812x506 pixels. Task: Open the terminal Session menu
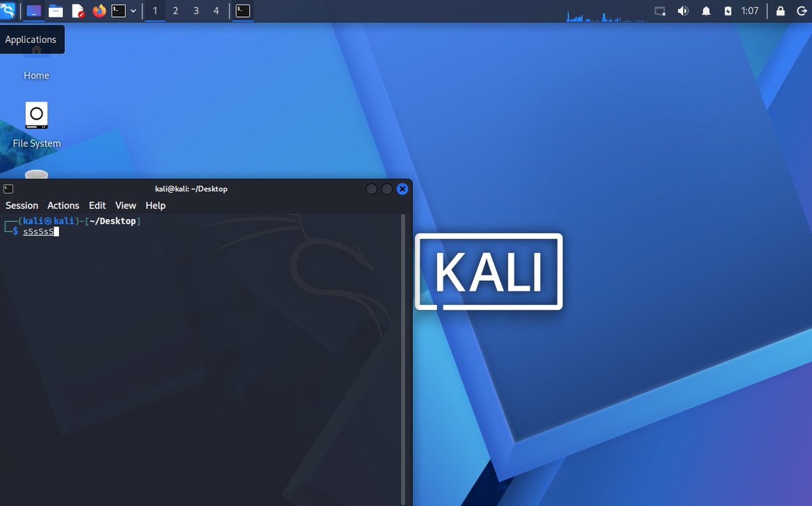point(22,206)
